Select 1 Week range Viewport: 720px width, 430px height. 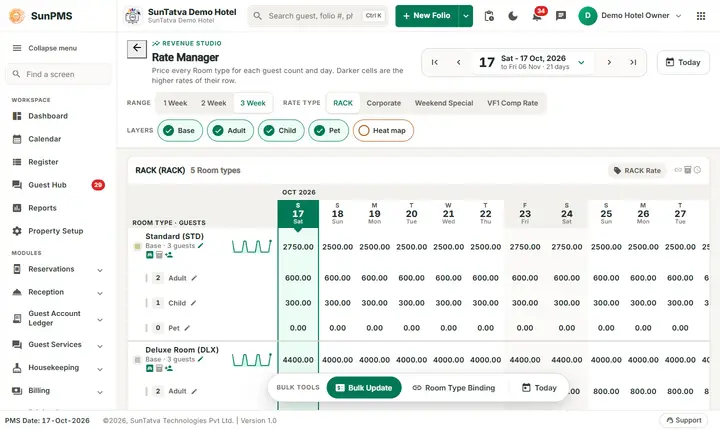tap(175, 103)
